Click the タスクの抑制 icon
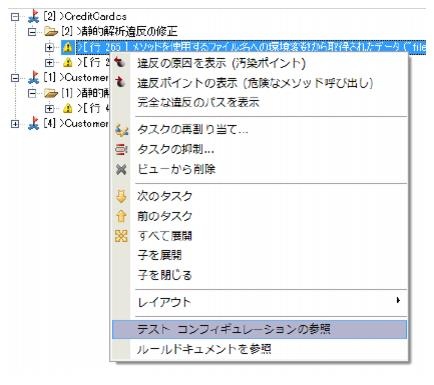This screenshot has height=385, width=434. coord(121,149)
